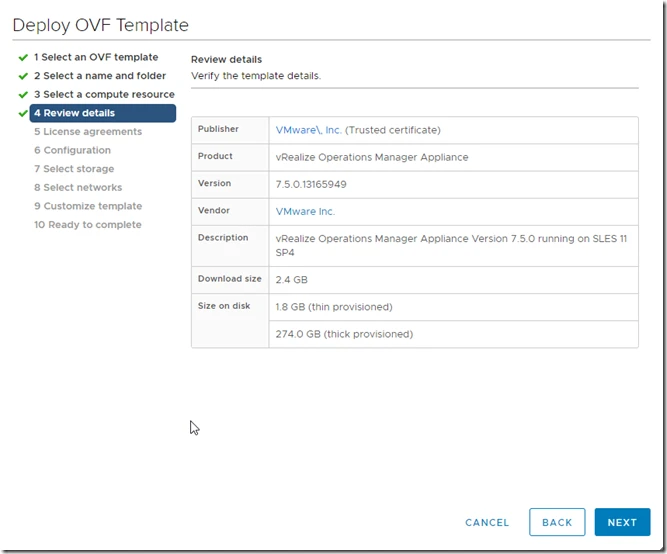Click green checkmark beside step 1

coord(23,57)
